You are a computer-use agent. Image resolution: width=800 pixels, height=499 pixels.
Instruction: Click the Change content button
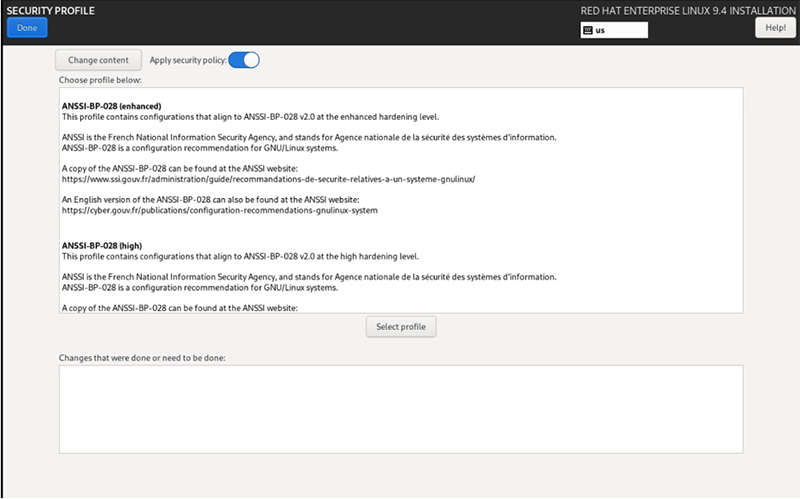[x=98, y=60]
